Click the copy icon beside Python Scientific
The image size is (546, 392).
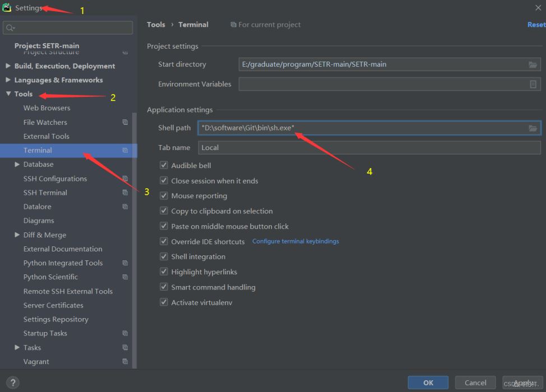tap(125, 277)
